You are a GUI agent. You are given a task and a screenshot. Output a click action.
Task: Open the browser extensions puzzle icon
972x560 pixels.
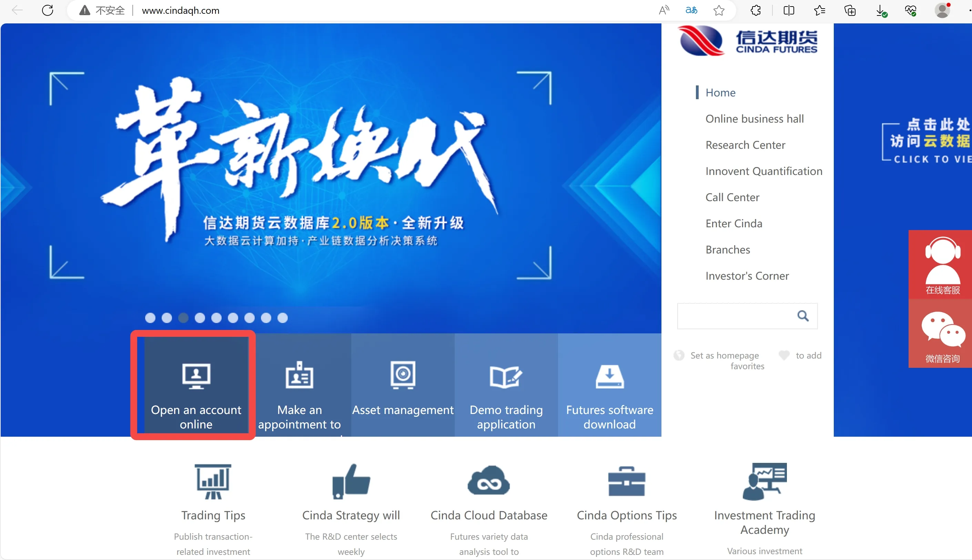[755, 10]
